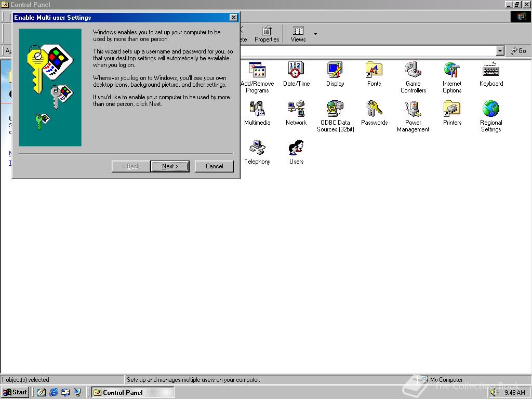Open the Power Management icon

413,116
